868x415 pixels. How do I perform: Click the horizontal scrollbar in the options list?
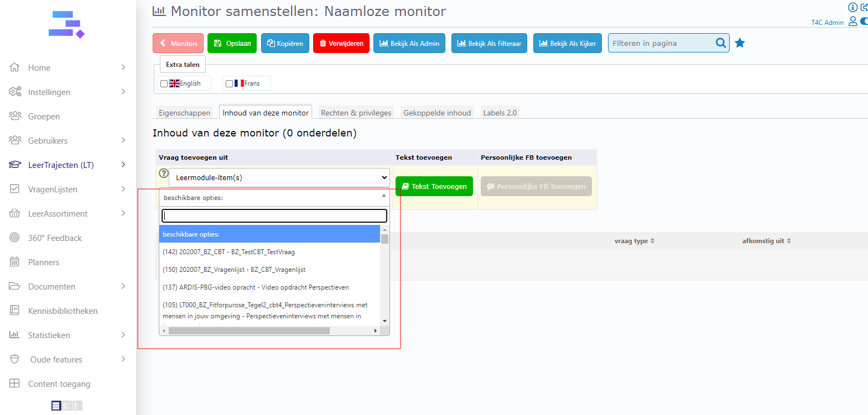[249, 330]
